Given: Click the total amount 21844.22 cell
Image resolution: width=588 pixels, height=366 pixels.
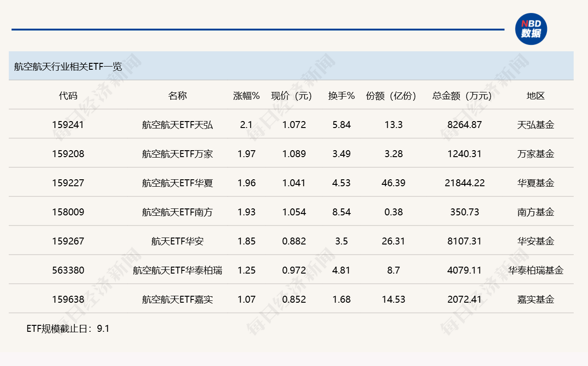Looking at the screenshot, I should click(465, 183).
